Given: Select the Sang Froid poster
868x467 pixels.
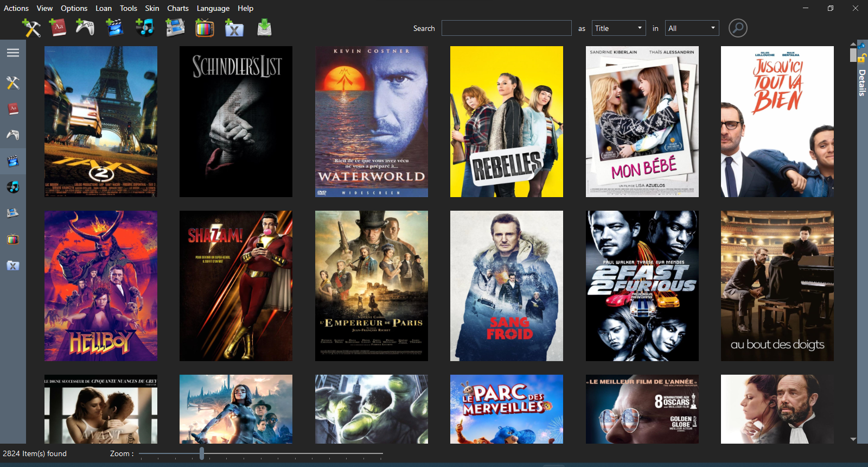Looking at the screenshot, I should point(507,286).
